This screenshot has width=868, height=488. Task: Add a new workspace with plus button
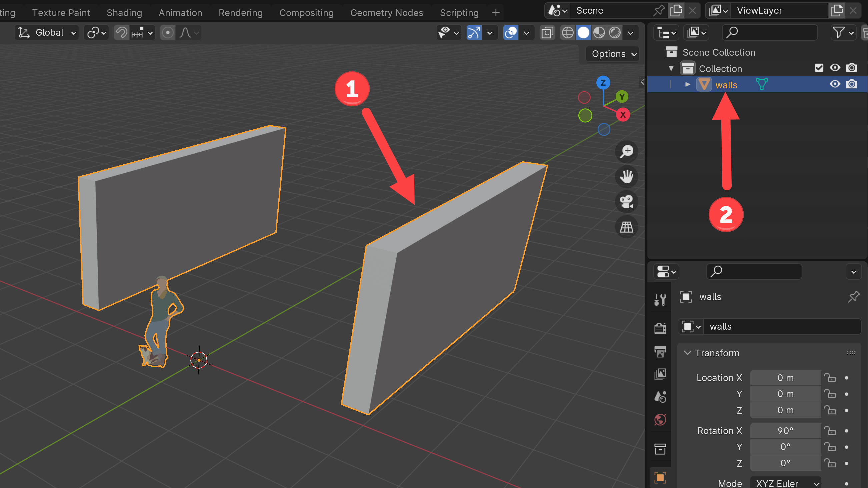(495, 12)
